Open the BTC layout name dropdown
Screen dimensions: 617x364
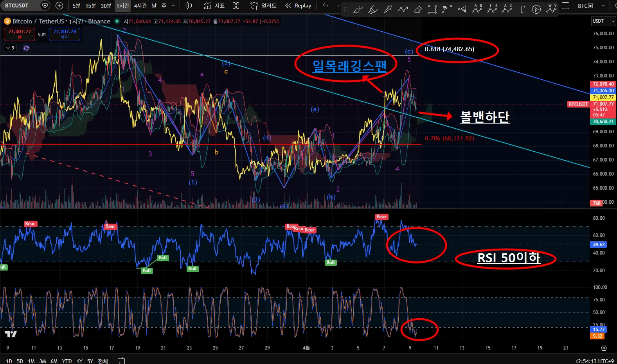click(603, 5)
